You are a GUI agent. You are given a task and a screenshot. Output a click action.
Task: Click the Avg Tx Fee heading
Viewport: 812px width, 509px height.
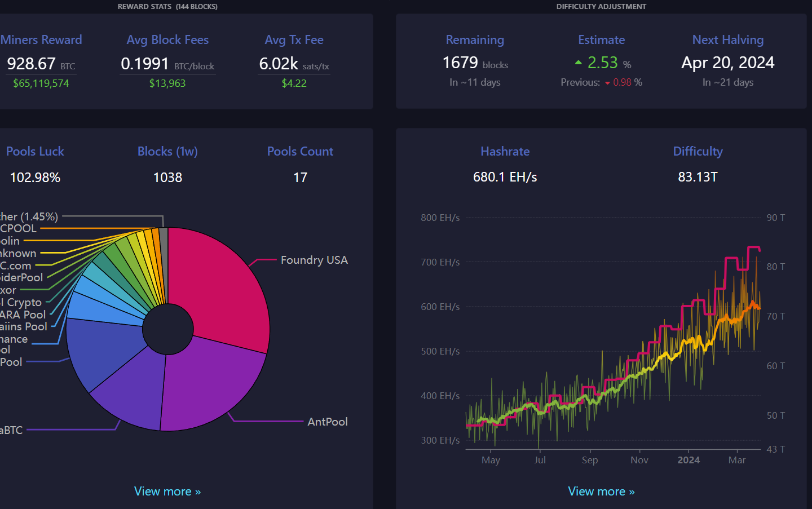[x=294, y=39]
